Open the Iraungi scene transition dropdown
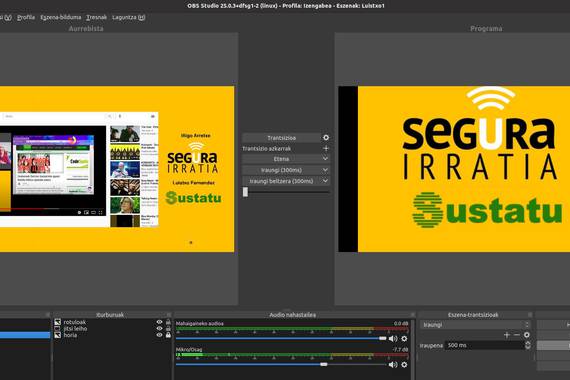 coord(475,325)
